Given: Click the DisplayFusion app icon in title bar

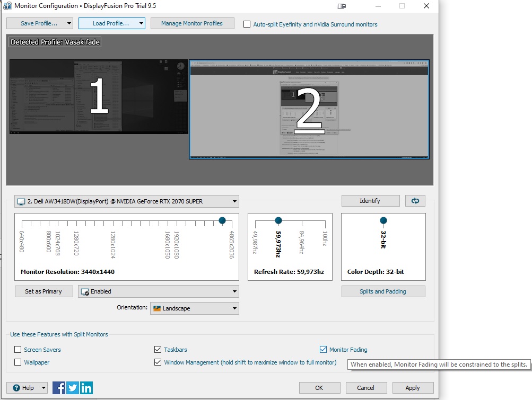Looking at the screenshot, I should (7, 6).
